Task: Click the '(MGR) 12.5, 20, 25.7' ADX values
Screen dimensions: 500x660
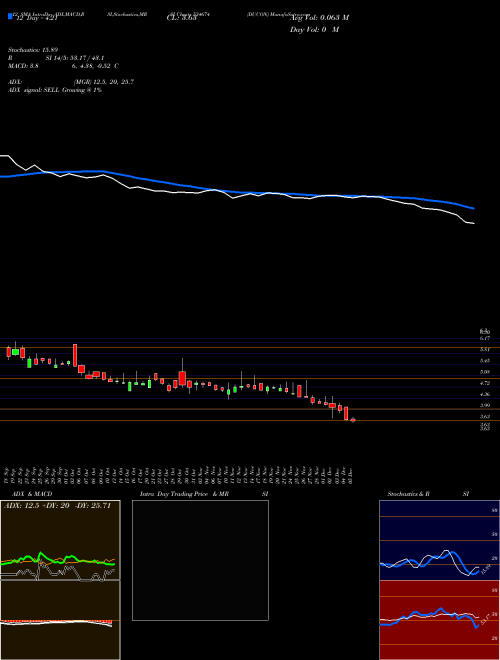Action: 104,82
